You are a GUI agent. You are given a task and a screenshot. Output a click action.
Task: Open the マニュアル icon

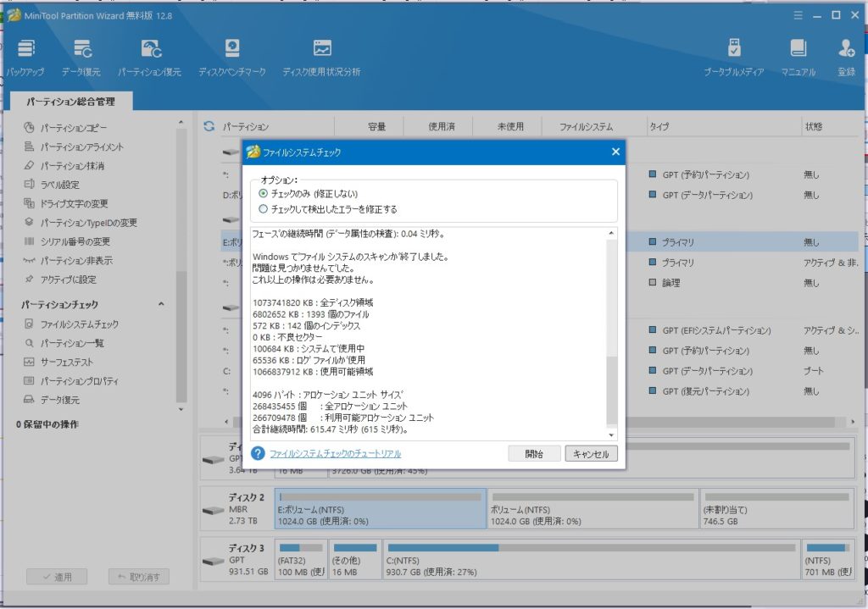point(798,53)
